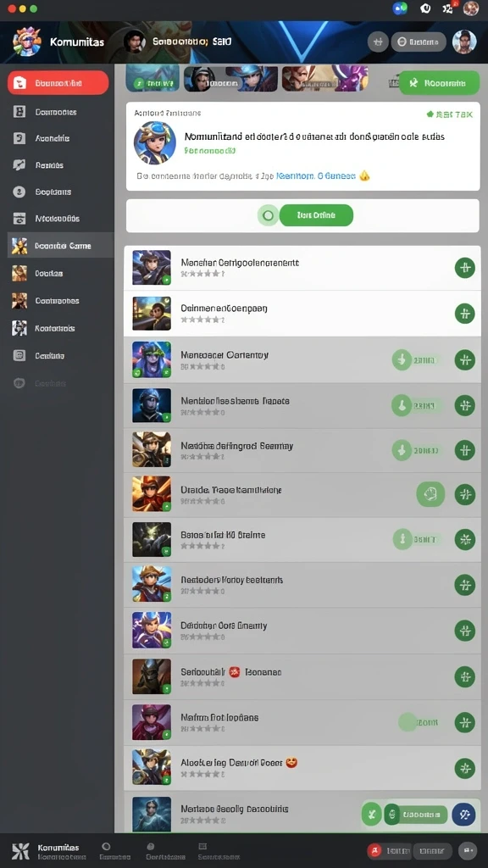Click the red emoji badge in 'Serioouthly' row

click(x=235, y=672)
